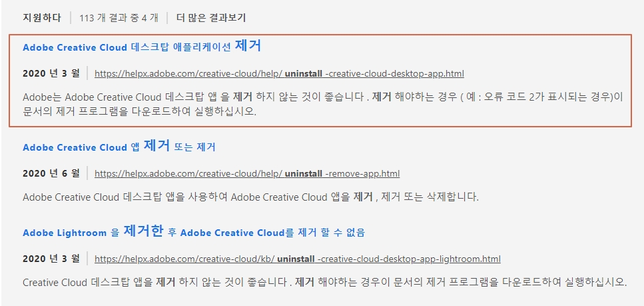Click '더 많은 결과보기' to see more results
Image resolution: width=644 pixels, height=306 pixels.
(x=210, y=18)
